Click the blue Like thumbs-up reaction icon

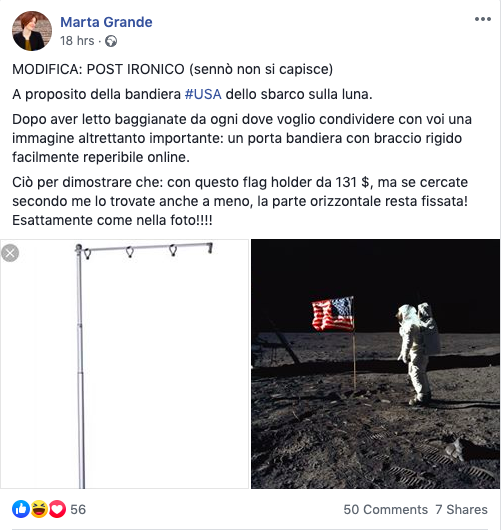(21, 509)
